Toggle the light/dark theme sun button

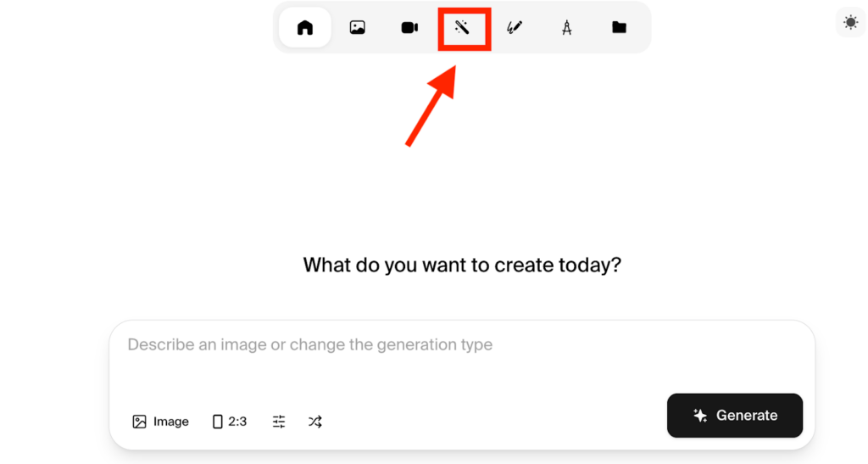tap(850, 22)
